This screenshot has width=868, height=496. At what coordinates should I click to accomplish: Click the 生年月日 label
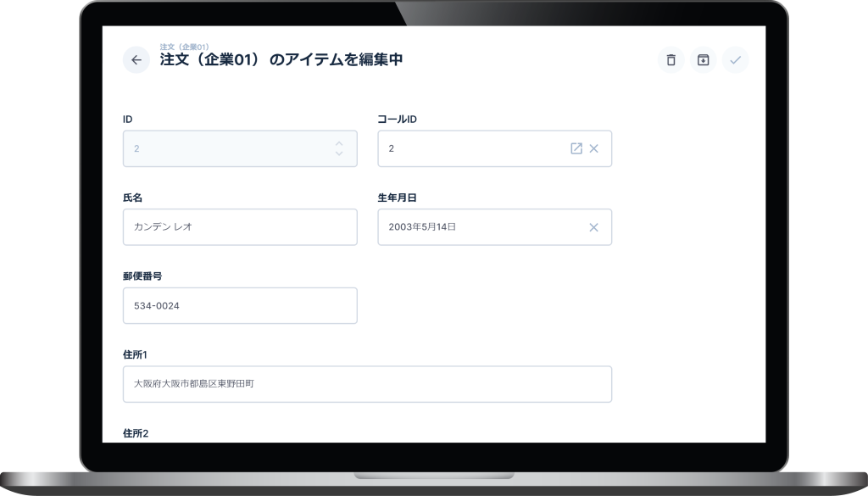click(x=397, y=198)
